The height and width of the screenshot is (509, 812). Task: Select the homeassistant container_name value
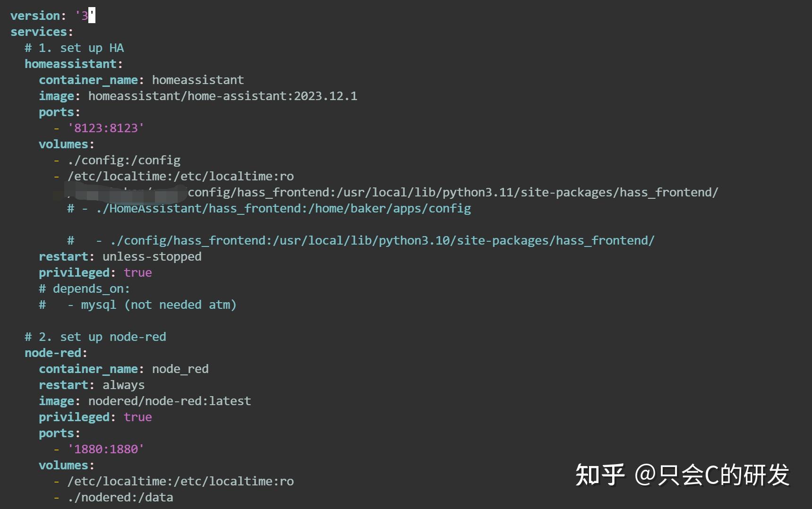[197, 80]
